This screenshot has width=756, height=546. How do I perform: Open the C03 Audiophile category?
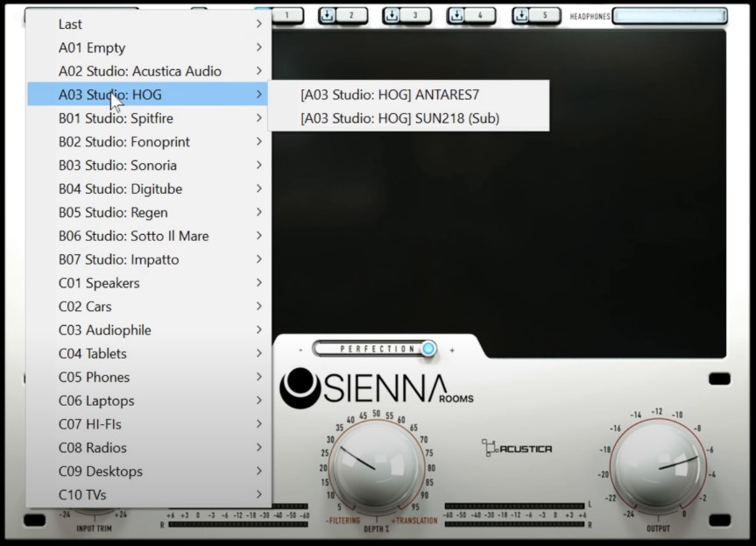(x=149, y=330)
